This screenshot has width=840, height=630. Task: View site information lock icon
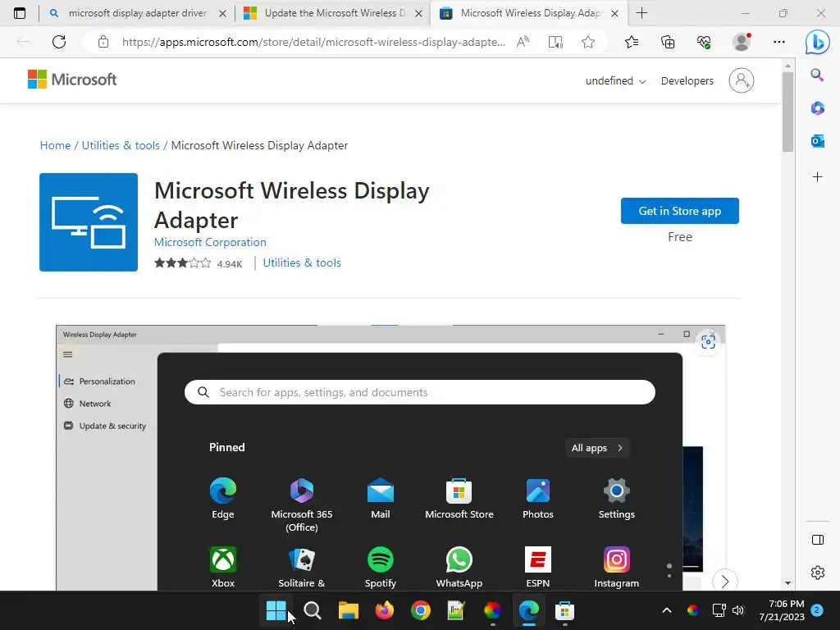(x=103, y=42)
